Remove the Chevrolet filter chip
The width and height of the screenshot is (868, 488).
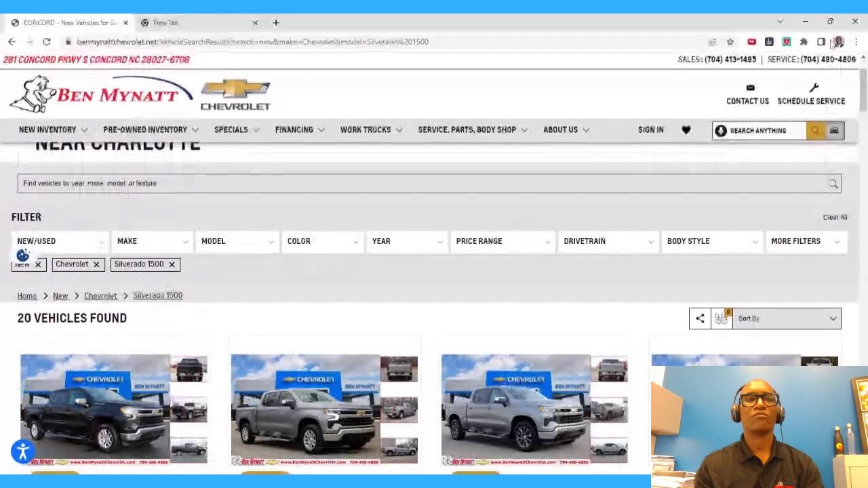(96, 264)
